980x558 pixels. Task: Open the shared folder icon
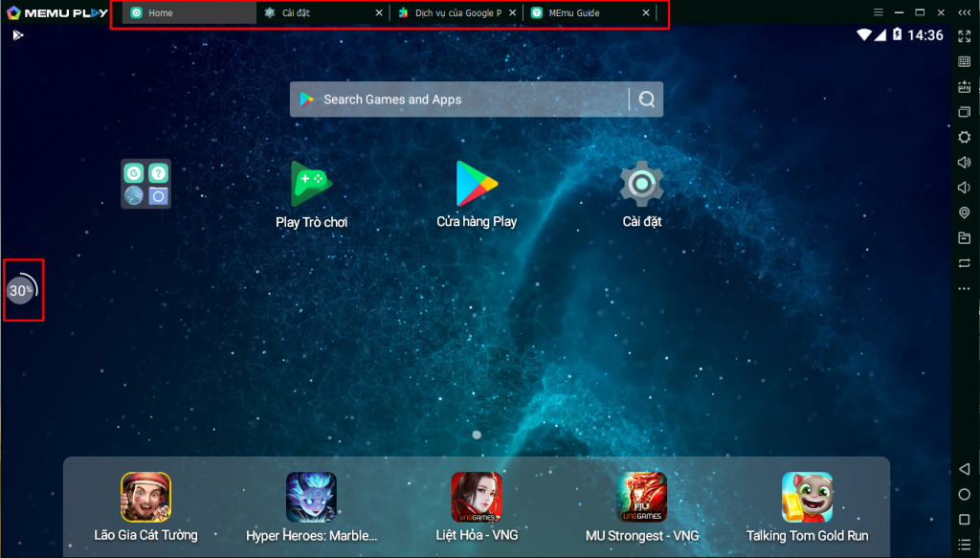click(x=965, y=238)
